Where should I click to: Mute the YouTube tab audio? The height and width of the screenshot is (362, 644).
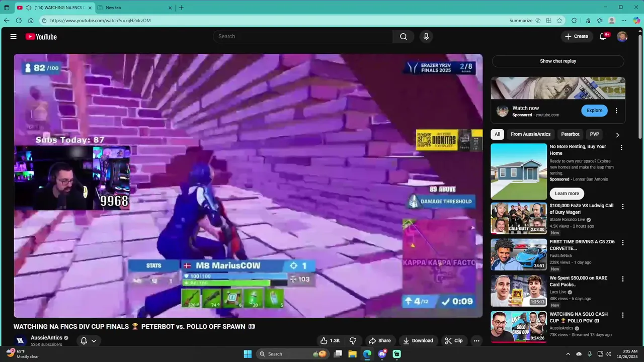tap(28, 8)
